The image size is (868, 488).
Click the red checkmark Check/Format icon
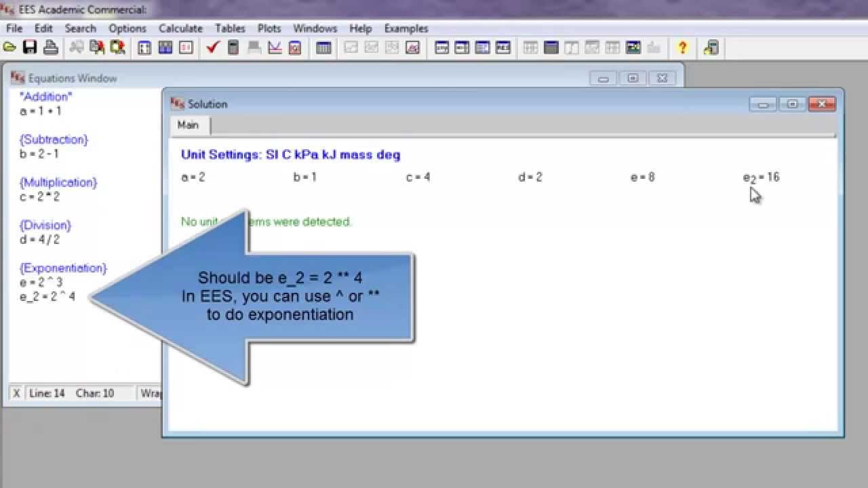(x=213, y=47)
